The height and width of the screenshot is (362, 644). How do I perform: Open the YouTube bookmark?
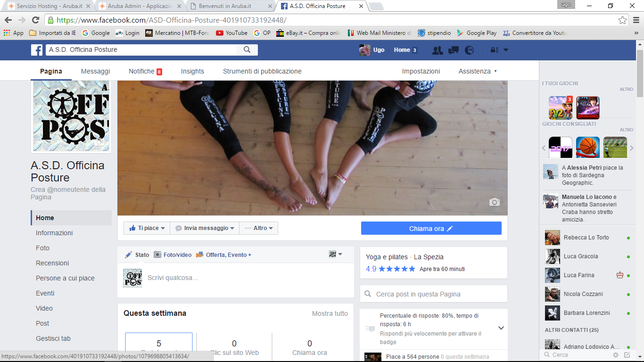pos(231,33)
